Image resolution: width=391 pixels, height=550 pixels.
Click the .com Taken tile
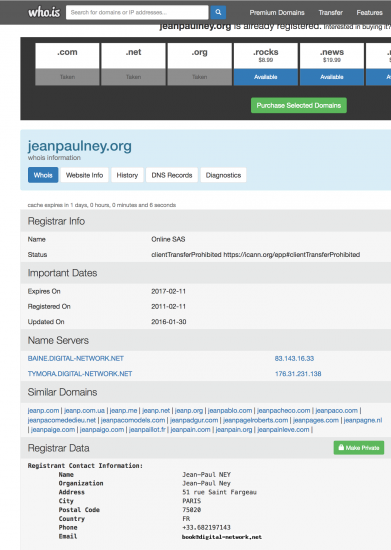click(67, 64)
